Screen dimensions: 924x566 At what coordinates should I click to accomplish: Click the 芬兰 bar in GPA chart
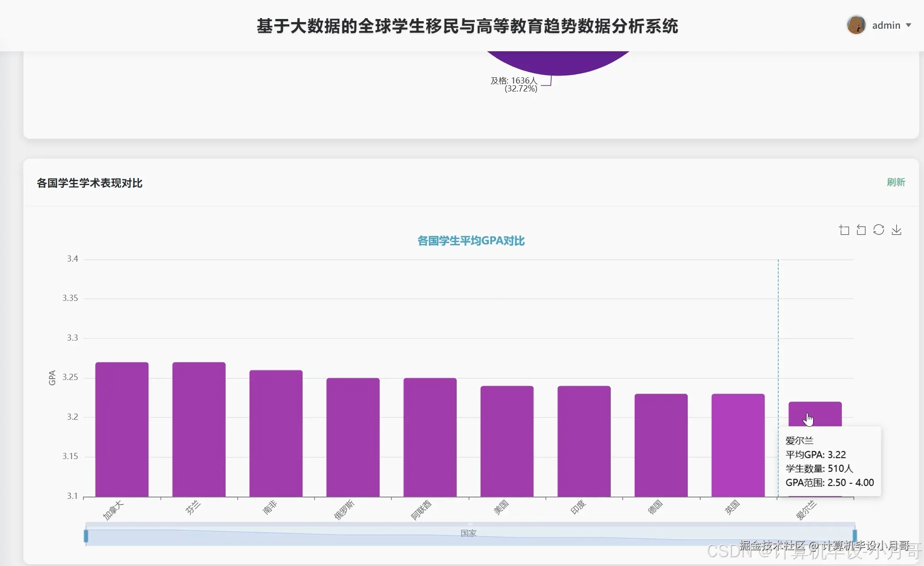pyautogui.click(x=199, y=429)
